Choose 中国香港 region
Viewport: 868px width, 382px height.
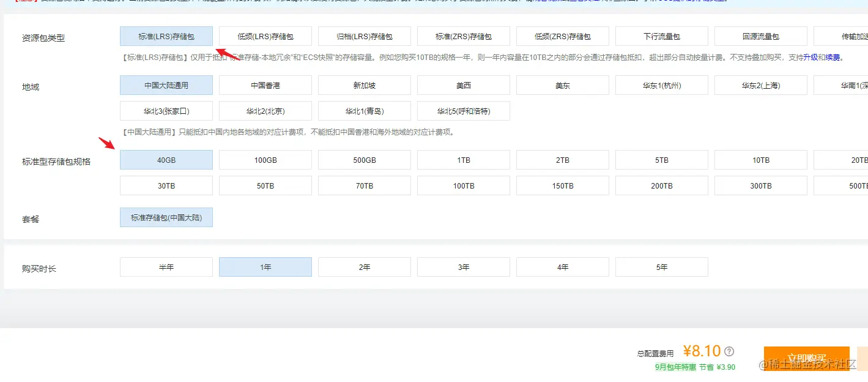265,85
